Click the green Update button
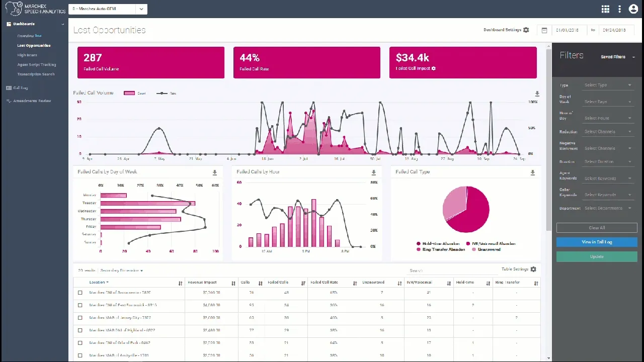 pos(597,256)
